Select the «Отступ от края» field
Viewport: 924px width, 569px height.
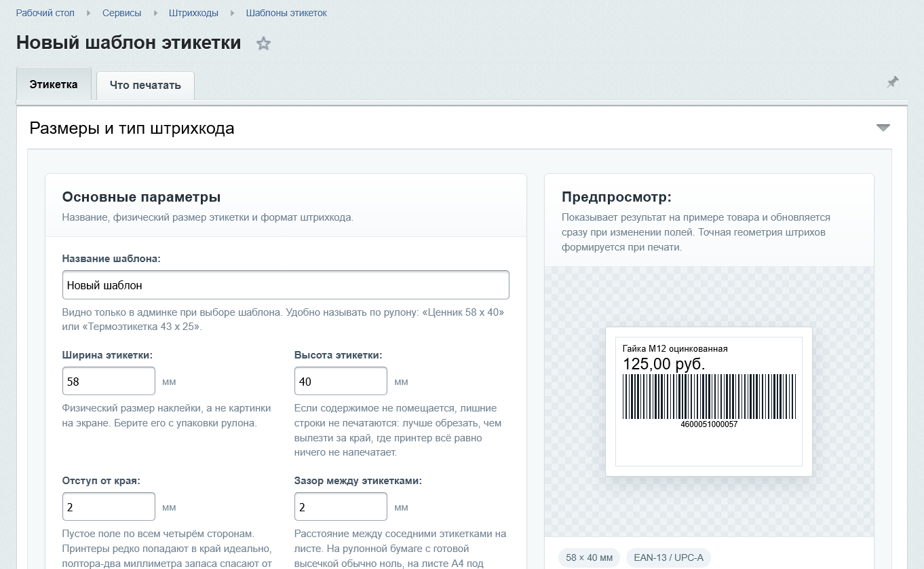[109, 507]
